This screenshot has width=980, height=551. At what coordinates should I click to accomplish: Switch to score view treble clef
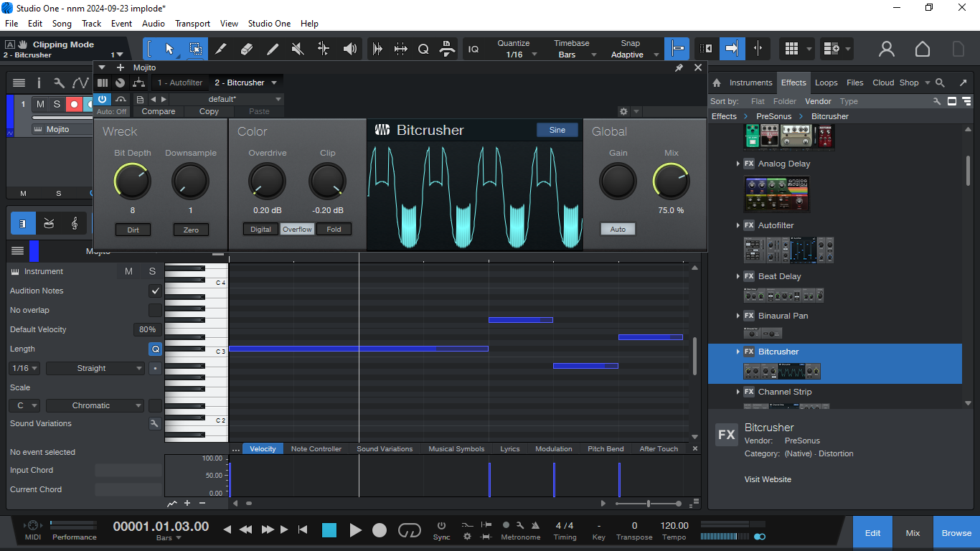tap(75, 224)
